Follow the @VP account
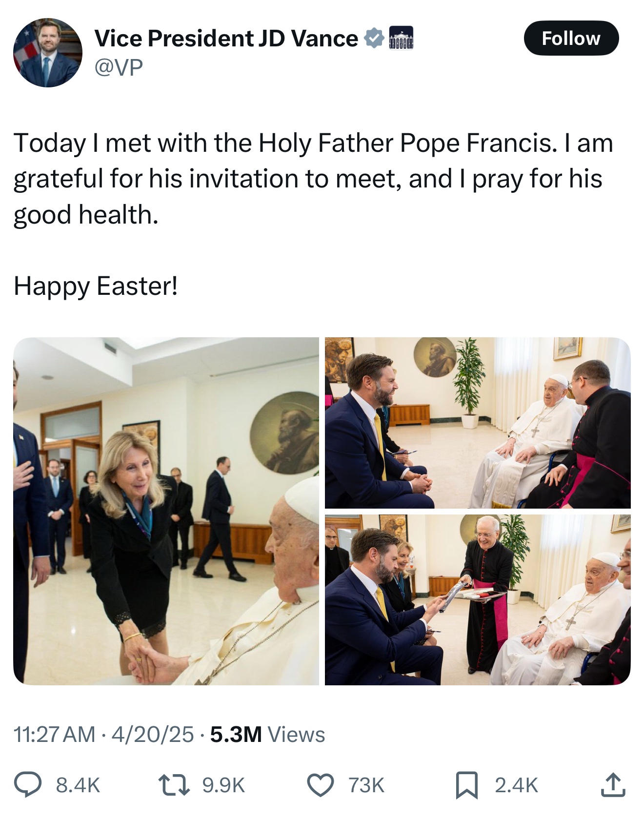The height and width of the screenshot is (822, 644). 571,38
